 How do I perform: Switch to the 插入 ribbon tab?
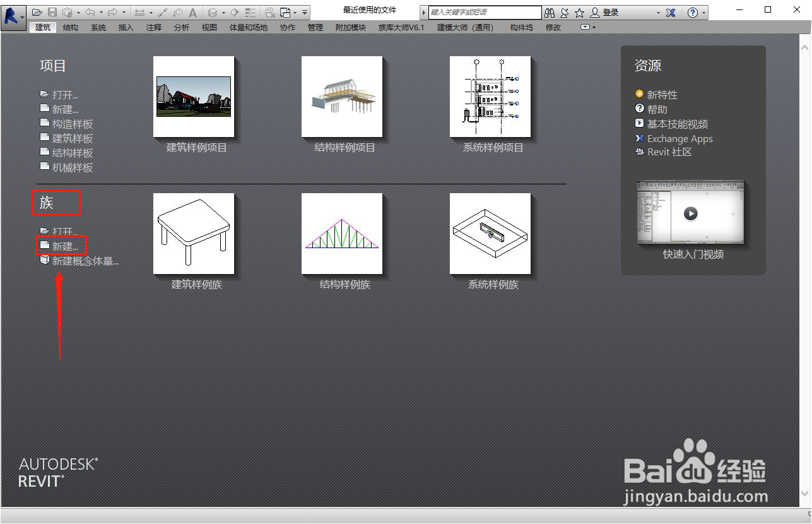coord(126,27)
